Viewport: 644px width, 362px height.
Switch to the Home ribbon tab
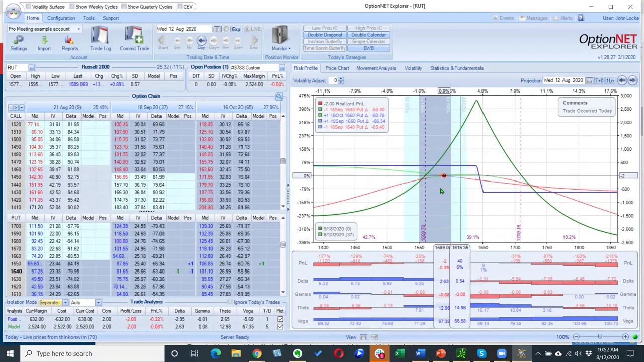[33, 18]
